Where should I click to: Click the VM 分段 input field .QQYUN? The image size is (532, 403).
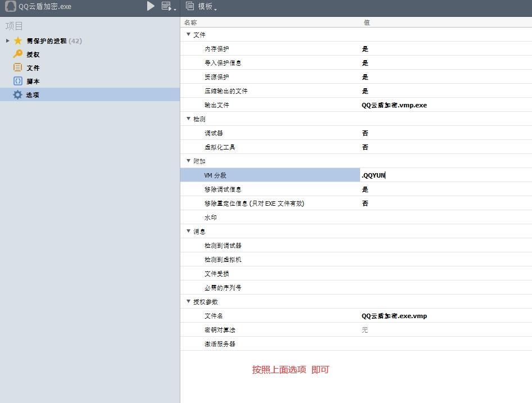tap(446, 175)
